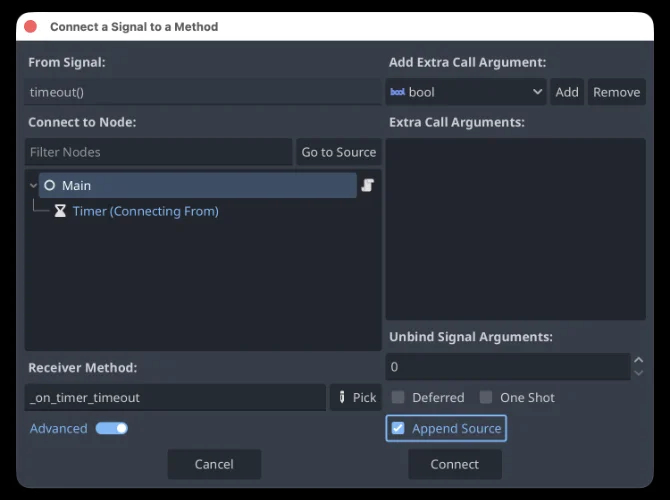The image size is (670, 500).
Task: Click the Pick method button
Action: pos(355,397)
